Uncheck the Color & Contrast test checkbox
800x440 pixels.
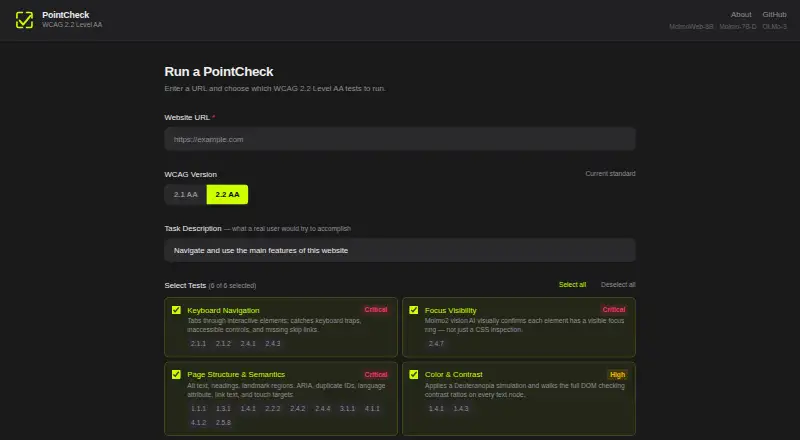(414, 374)
